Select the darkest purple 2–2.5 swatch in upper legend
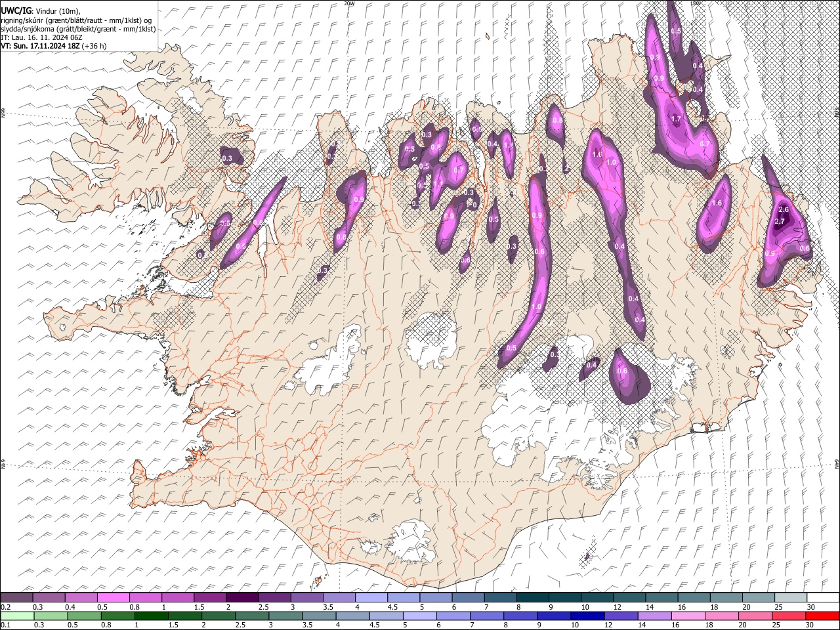Viewport: 840px width, 630px height. coord(241,598)
